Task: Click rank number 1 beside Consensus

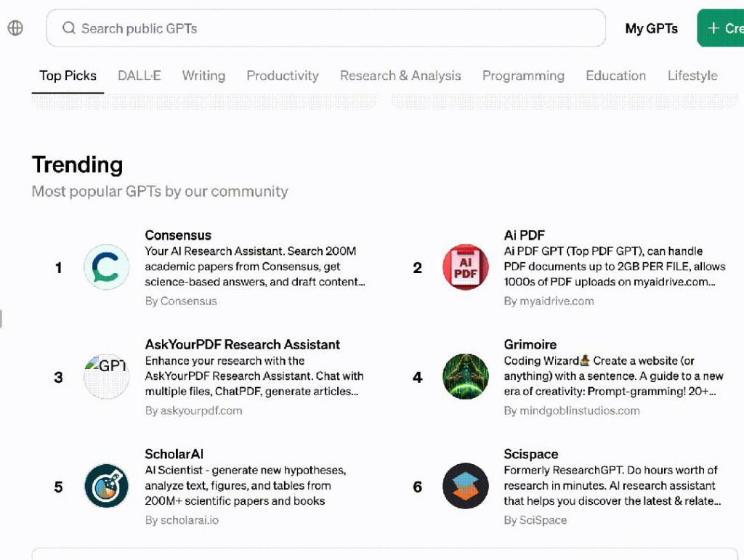Action: (x=58, y=268)
